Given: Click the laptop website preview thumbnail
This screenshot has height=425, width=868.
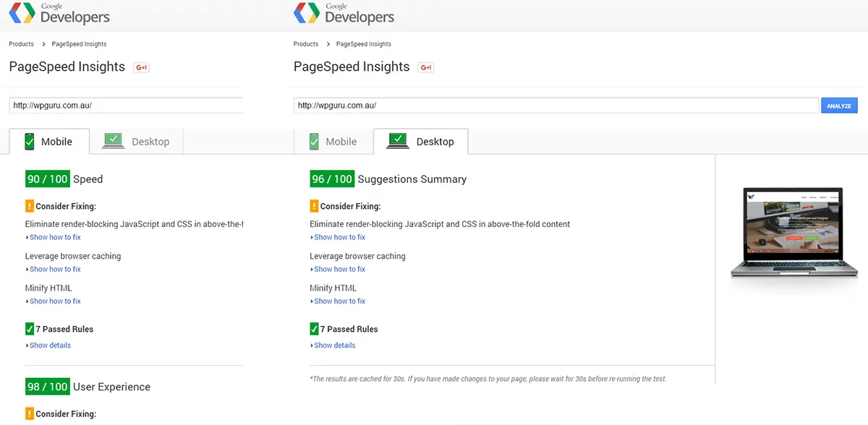Looking at the screenshot, I should point(793,231).
